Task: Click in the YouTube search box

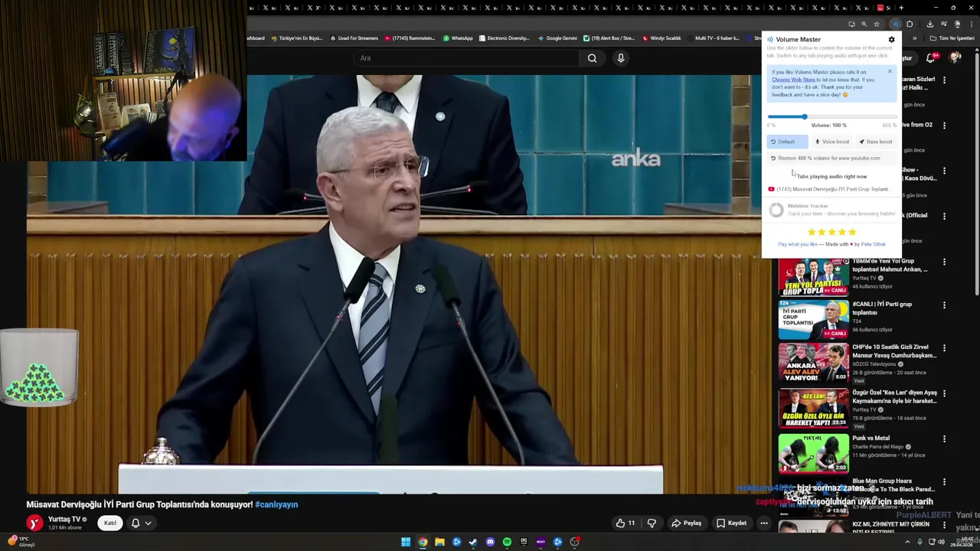Action: pos(467,58)
